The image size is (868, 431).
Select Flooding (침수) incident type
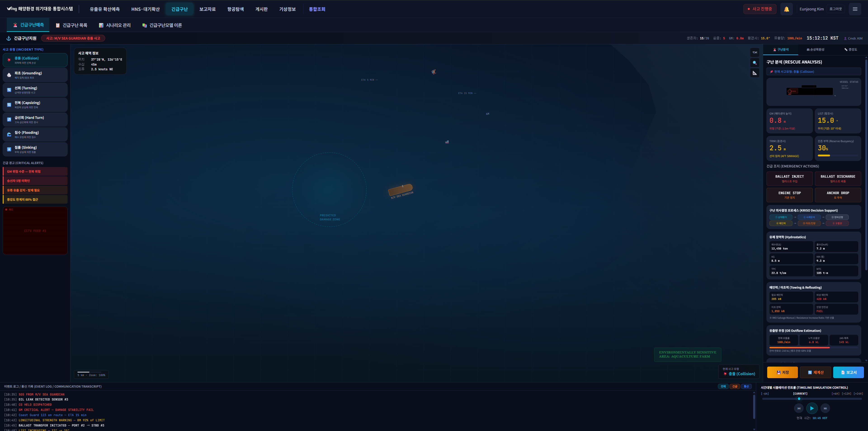pos(35,134)
